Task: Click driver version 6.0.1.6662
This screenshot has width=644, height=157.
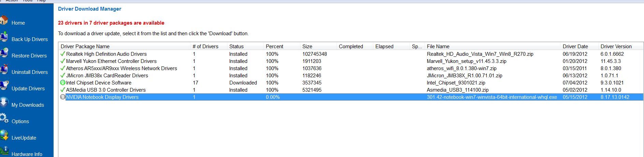Action: pyautogui.click(x=612, y=54)
